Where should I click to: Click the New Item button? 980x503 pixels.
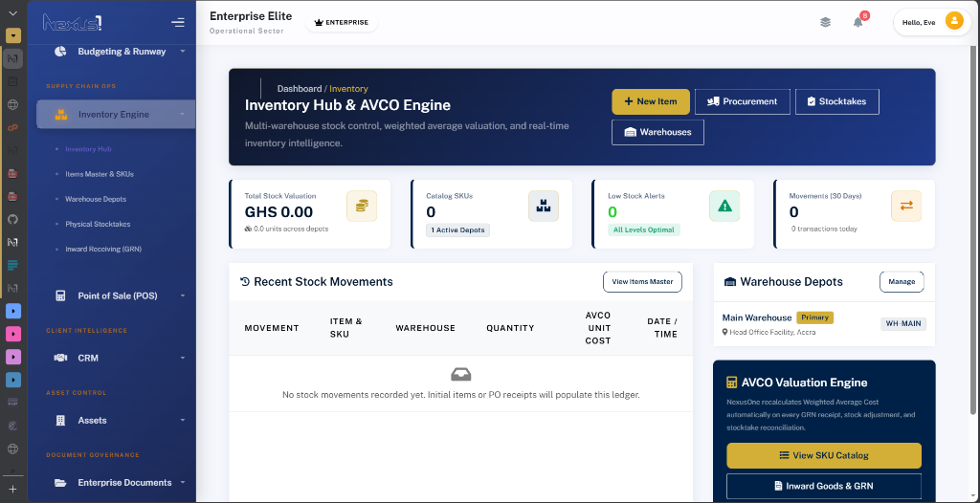651,101
